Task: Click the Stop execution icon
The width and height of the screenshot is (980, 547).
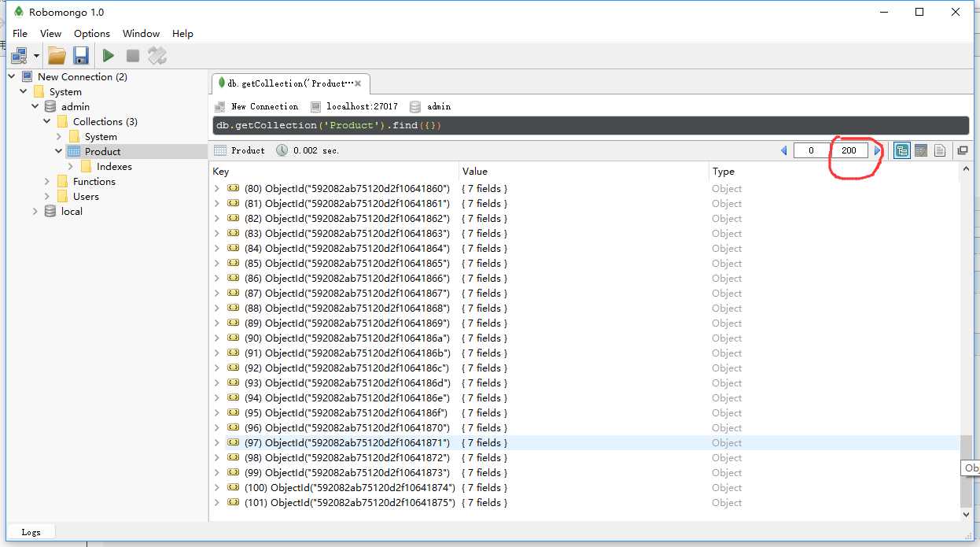Action: [133, 55]
